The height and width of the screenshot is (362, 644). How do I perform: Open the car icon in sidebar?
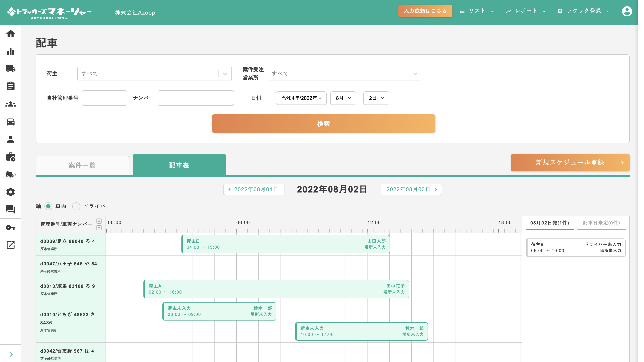point(10,122)
